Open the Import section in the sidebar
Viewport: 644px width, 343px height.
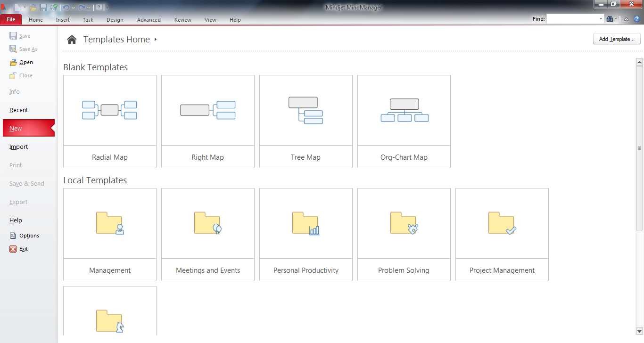[x=18, y=147]
